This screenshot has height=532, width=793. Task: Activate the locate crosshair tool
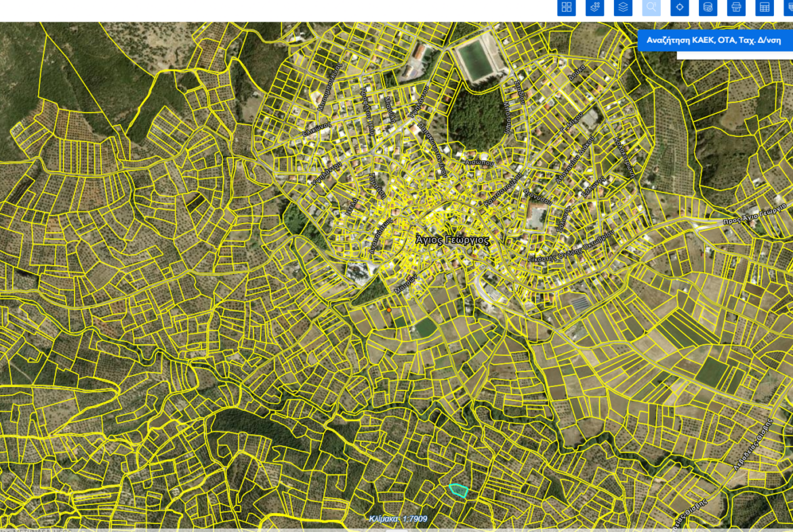coord(680,7)
